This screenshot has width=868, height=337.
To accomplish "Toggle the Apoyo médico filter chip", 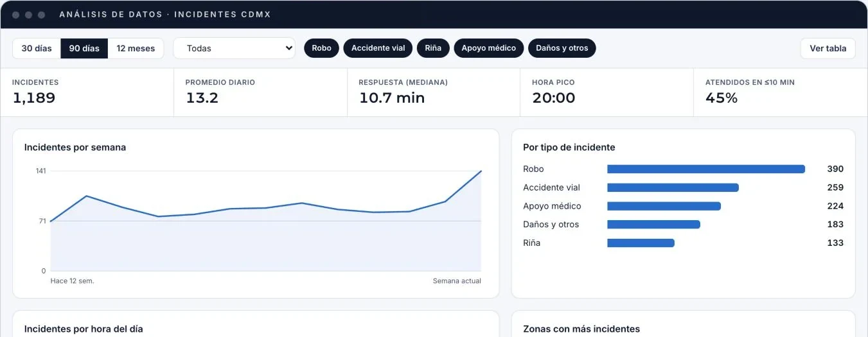I will click(x=488, y=48).
